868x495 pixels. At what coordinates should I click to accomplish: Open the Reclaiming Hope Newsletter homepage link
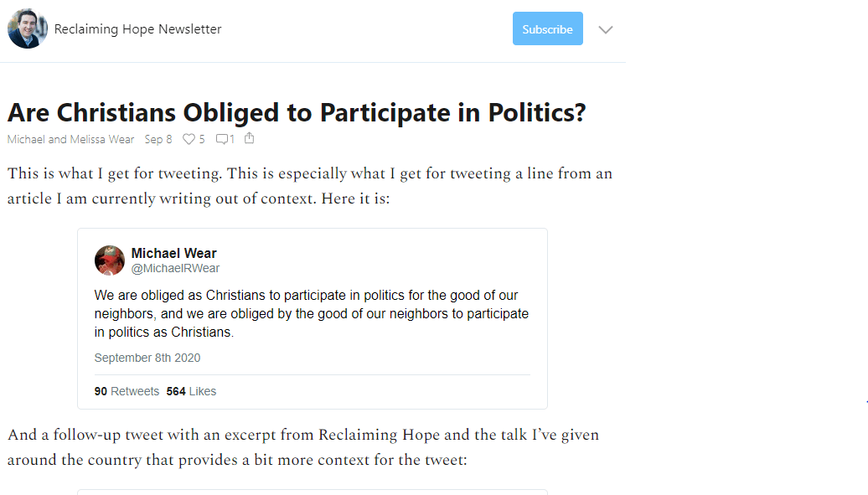tap(137, 29)
